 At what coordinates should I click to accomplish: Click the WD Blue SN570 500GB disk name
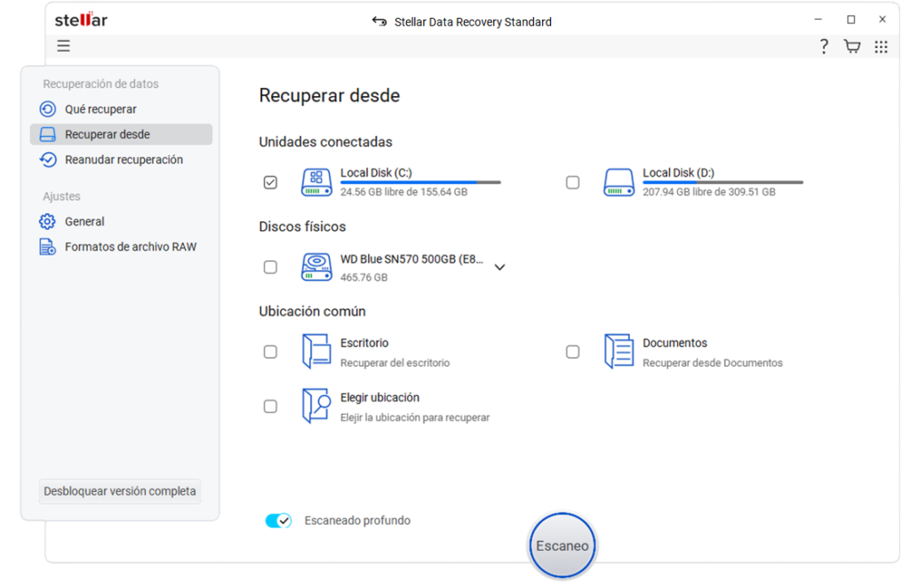pyautogui.click(x=411, y=259)
